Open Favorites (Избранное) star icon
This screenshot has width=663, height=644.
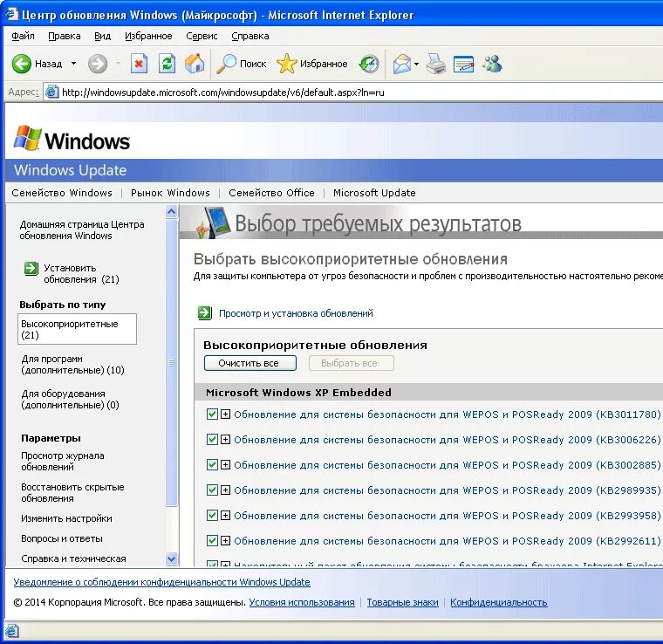(x=287, y=64)
